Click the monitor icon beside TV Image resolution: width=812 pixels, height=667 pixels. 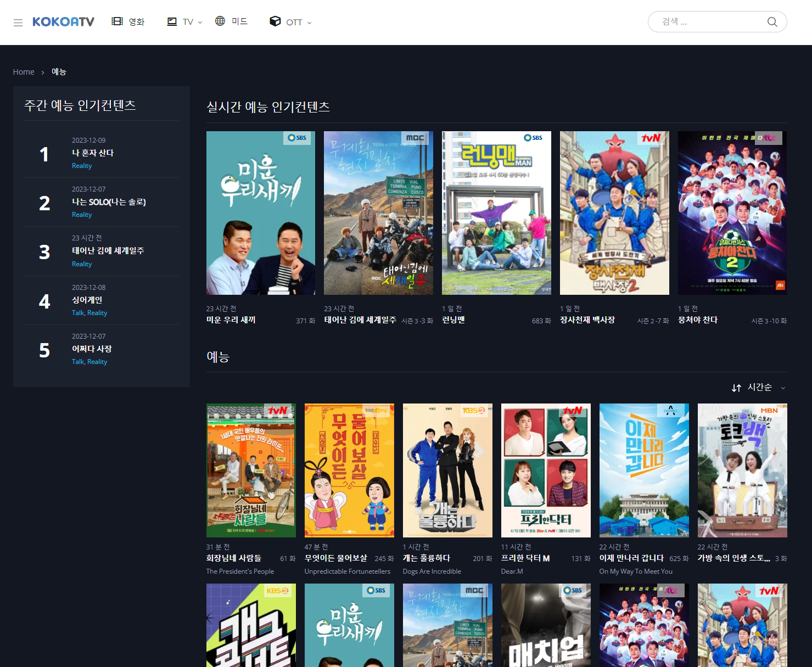tap(172, 21)
